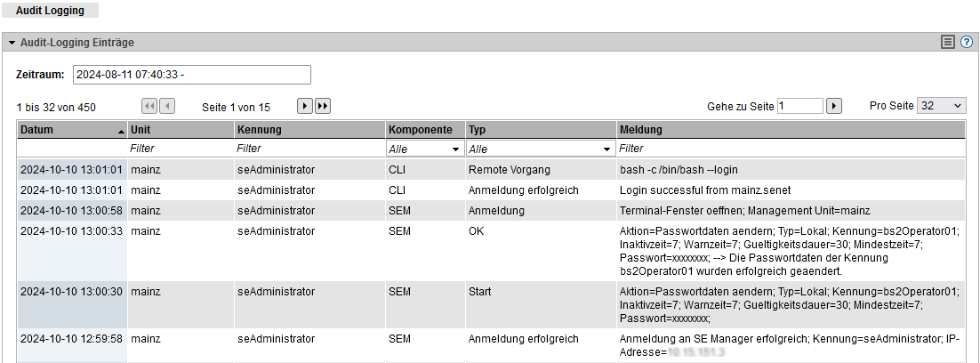Click the disabled previous-page arrow
The image size is (980, 363).
[x=166, y=107]
